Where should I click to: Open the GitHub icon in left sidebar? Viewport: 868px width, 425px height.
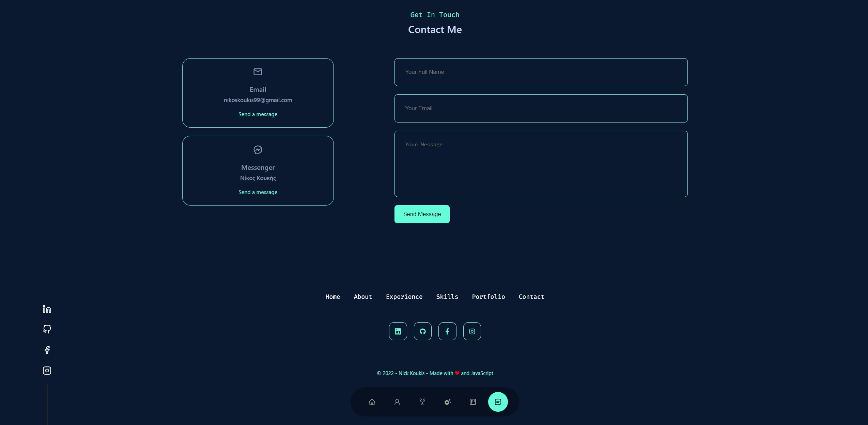47,329
